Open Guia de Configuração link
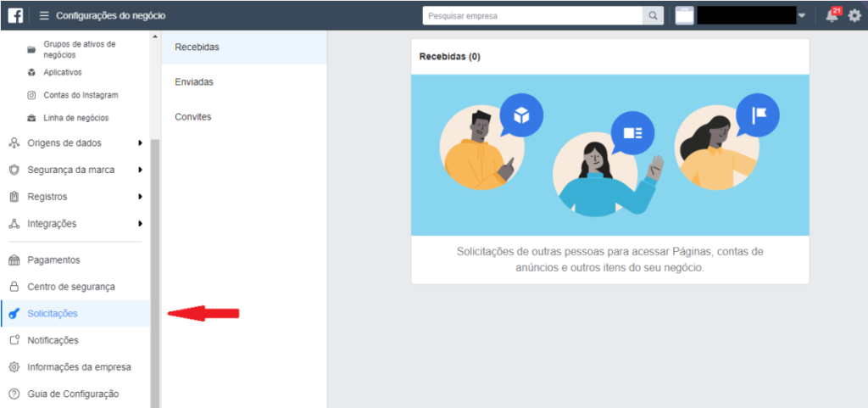The image size is (868, 408). 73,394
